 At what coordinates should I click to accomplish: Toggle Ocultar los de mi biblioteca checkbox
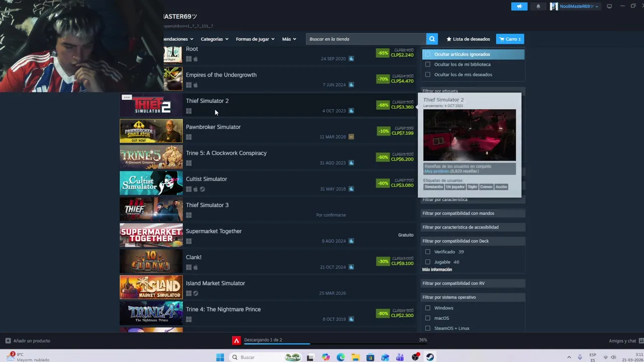coord(428,64)
